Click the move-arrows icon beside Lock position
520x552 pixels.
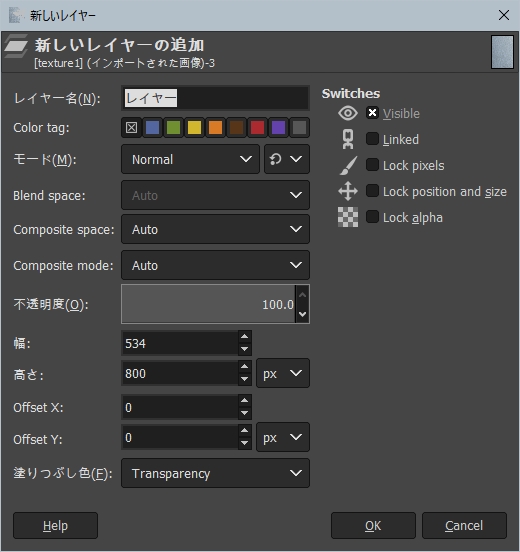348,191
